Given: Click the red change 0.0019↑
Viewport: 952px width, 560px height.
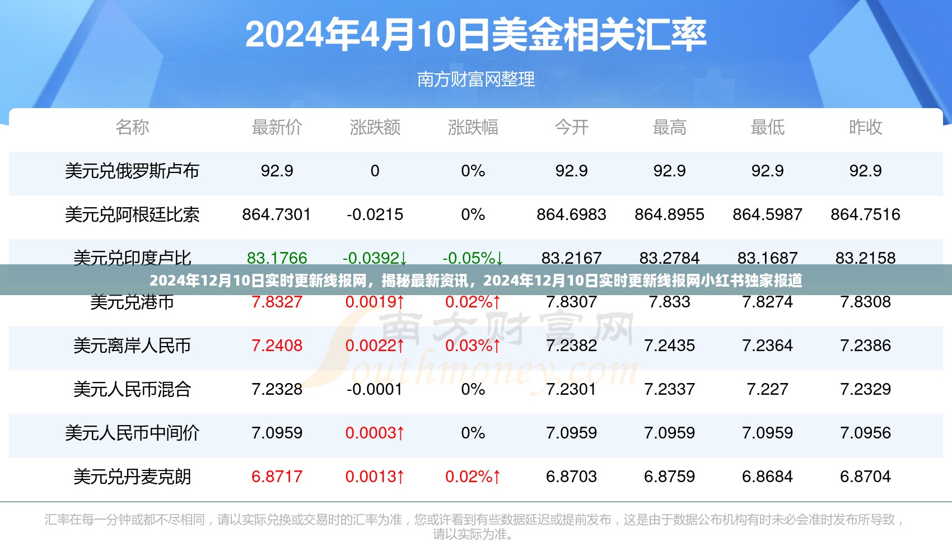Looking at the screenshot, I should click(x=375, y=302).
